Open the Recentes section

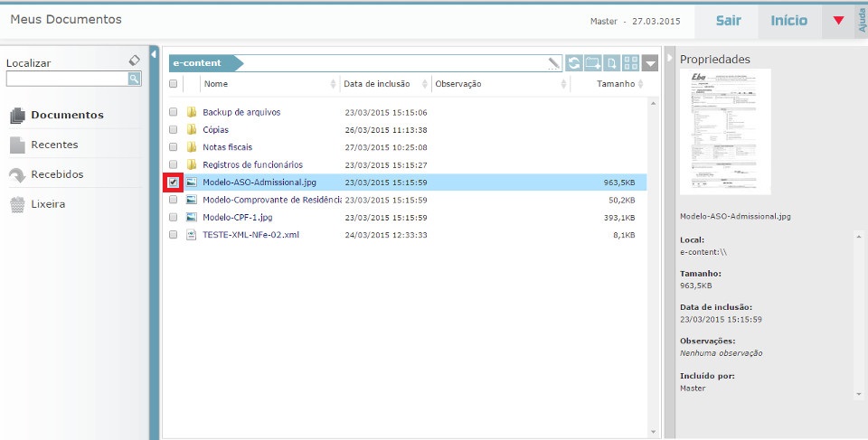tap(54, 145)
